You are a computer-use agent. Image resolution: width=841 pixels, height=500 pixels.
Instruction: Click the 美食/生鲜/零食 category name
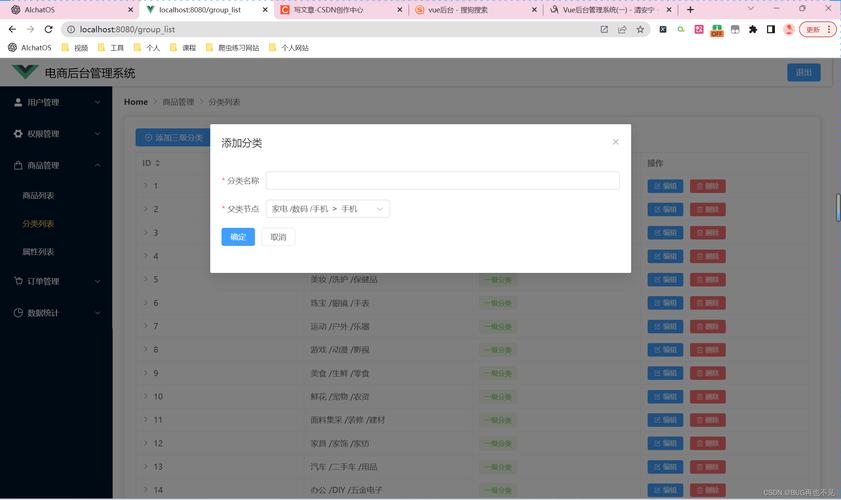340,373
